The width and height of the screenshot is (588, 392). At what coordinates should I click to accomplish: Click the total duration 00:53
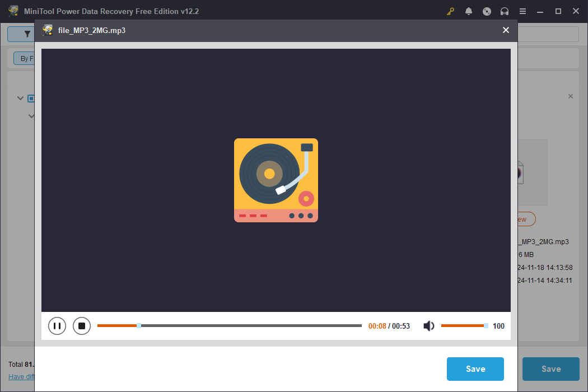pyautogui.click(x=401, y=326)
